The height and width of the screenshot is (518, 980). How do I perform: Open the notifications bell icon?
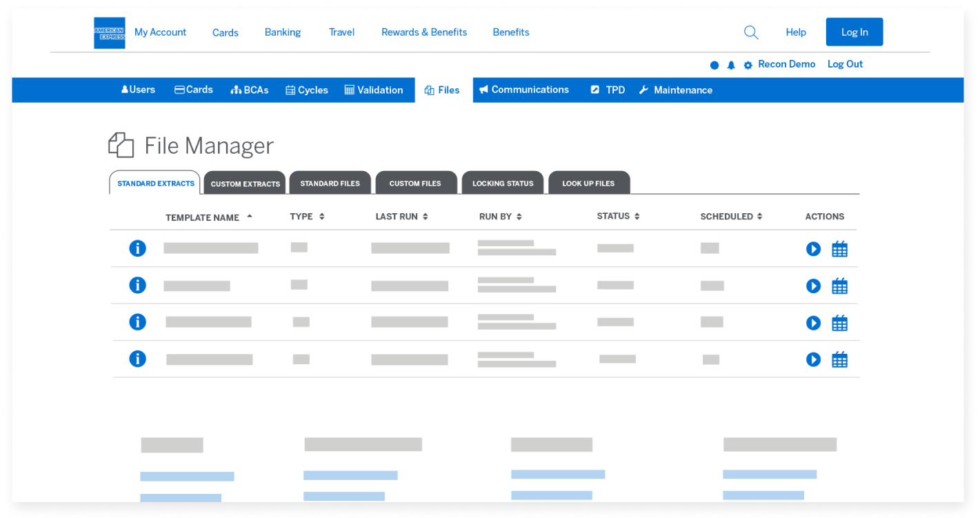pyautogui.click(x=731, y=64)
